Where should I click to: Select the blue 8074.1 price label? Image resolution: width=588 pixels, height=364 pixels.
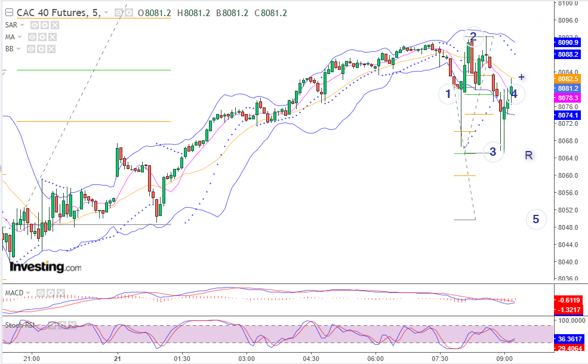568,115
